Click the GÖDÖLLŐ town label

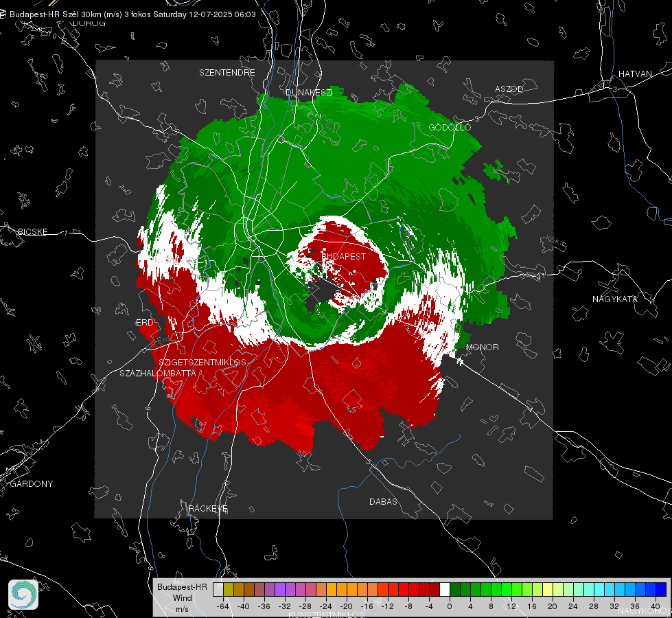pos(450,127)
